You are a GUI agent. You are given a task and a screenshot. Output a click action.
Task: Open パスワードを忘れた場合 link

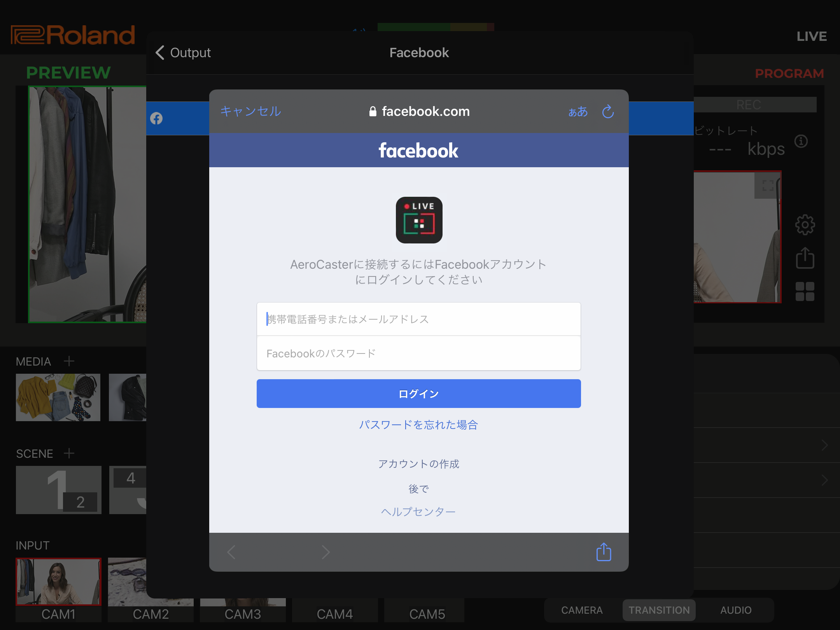point(418,425)
